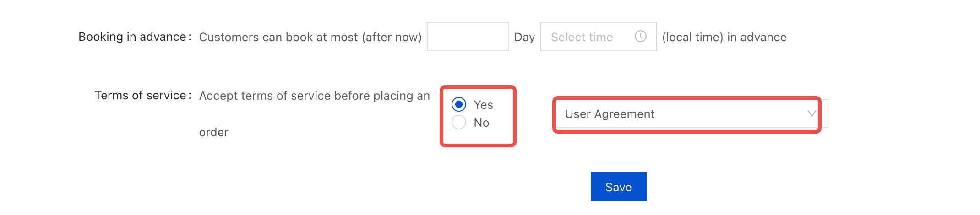Click the No option label text

click(481, 123)
